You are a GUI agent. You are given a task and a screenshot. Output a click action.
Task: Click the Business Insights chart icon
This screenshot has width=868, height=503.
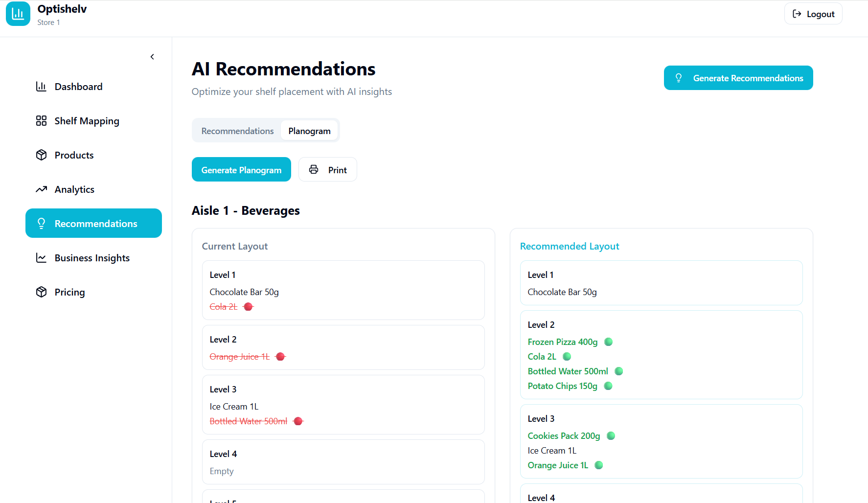click(x=42, y=257)
